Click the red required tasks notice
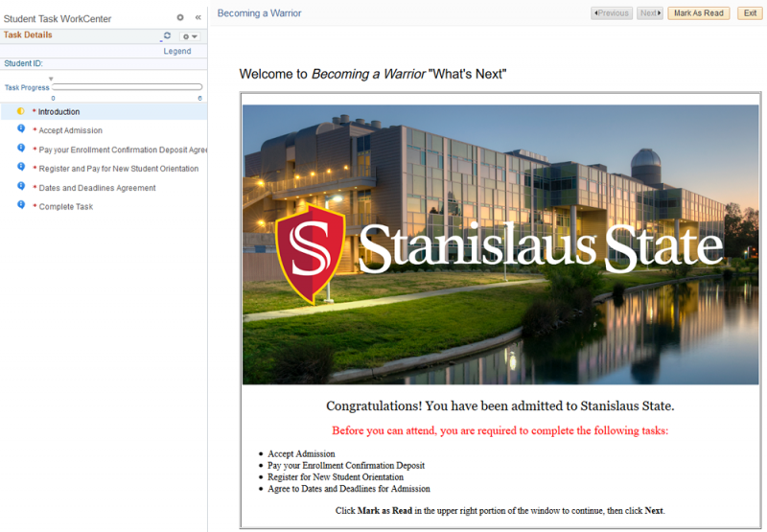This screenshot has height=532, width=767. (500, 430)
